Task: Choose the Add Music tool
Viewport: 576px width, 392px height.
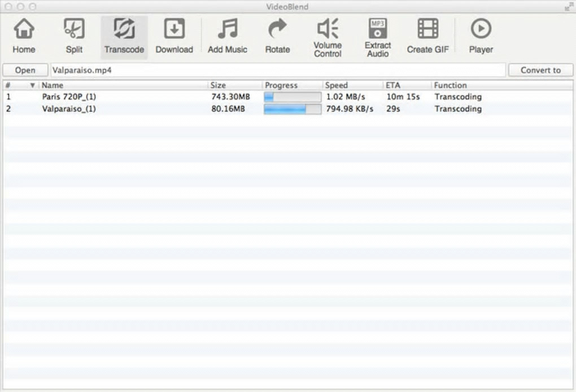Action: click(x=228, y=36)
